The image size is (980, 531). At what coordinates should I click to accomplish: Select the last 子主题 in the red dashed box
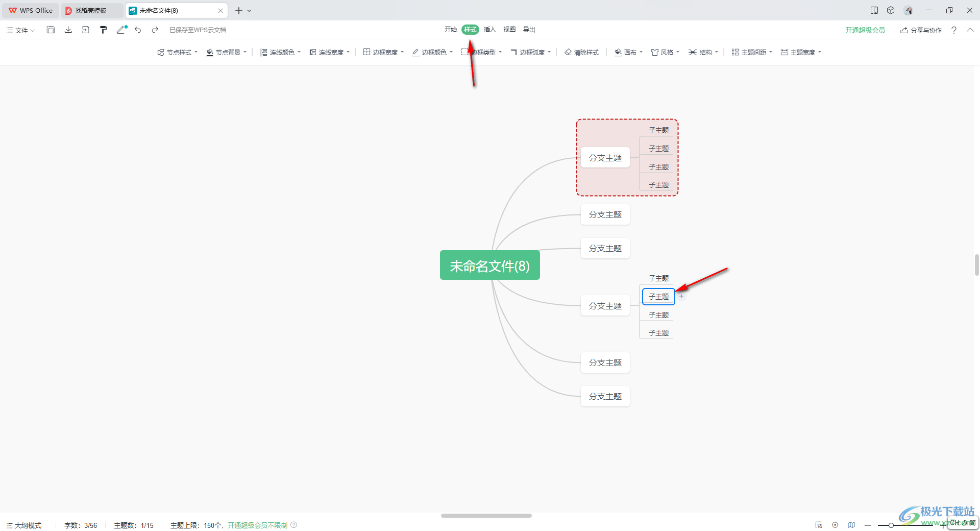658,185
